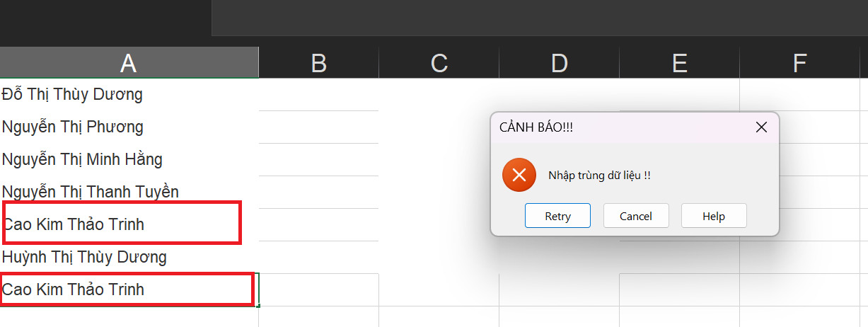This screenshot has width=868, height=327.
Task: Click the cell containing Đỗ Thị Thùy Dương
Action: point(72,94)
